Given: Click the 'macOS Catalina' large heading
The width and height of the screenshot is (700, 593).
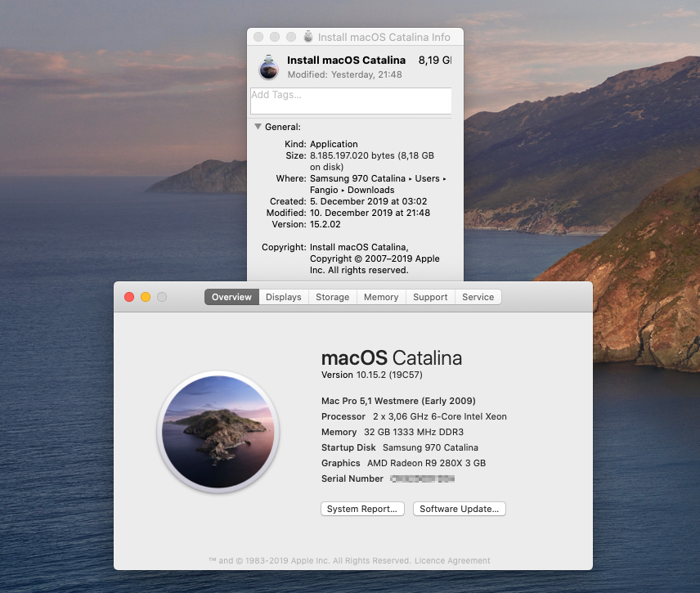Looking at the screenshot, I should [x=392, y=358].
